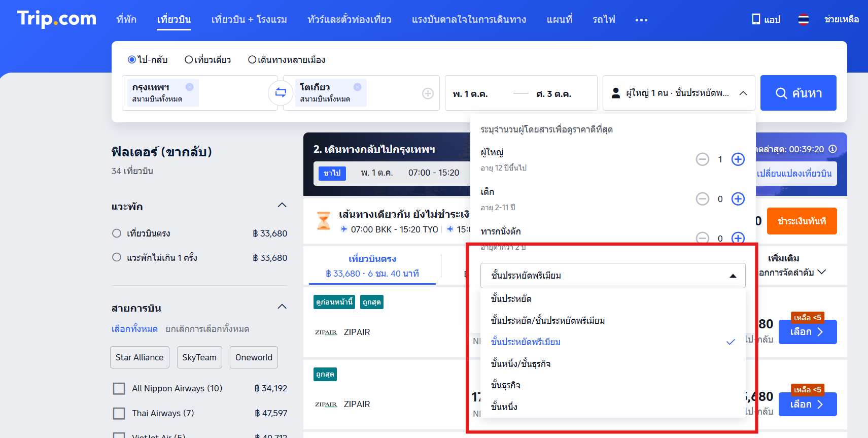The image size is (868, 438).
Task: Choose ชั้นธุรกิจ from cabin class list
Action: pos(506,385)
